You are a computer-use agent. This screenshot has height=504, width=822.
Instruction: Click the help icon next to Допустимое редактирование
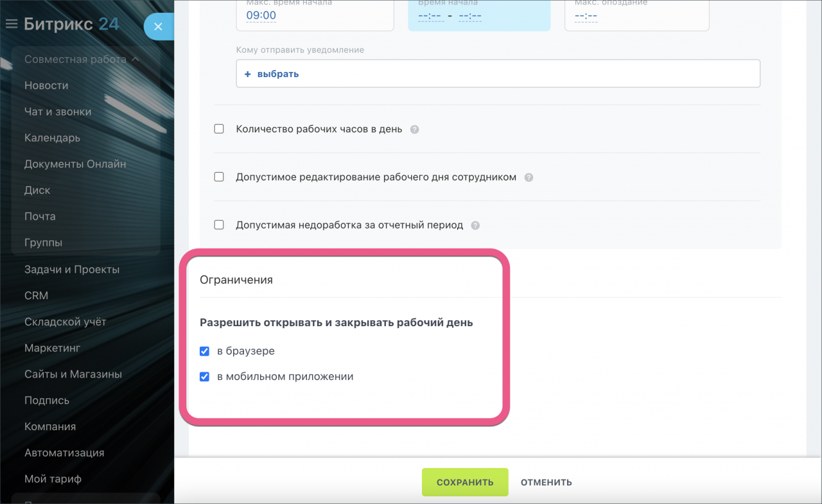click(529, 177)
